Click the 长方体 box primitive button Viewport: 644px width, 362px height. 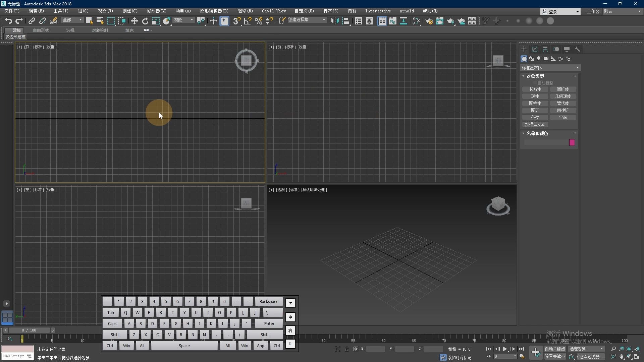click(x=535, y=89)
